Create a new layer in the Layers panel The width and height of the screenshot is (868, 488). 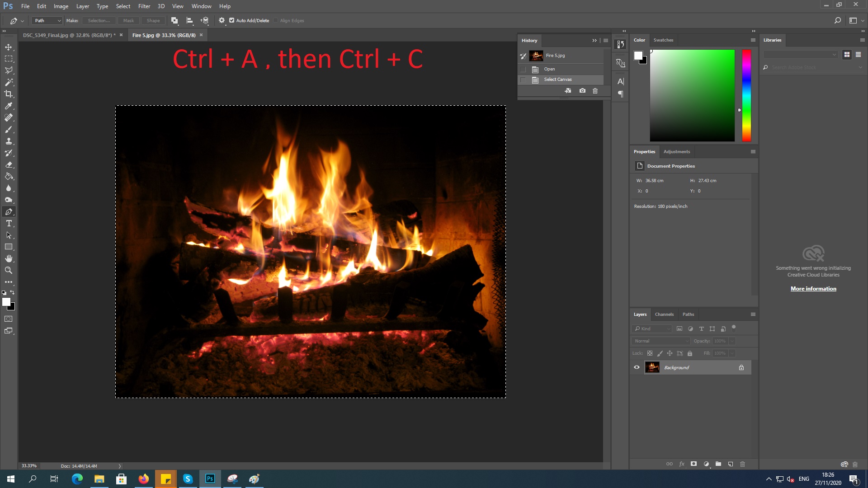730,464
